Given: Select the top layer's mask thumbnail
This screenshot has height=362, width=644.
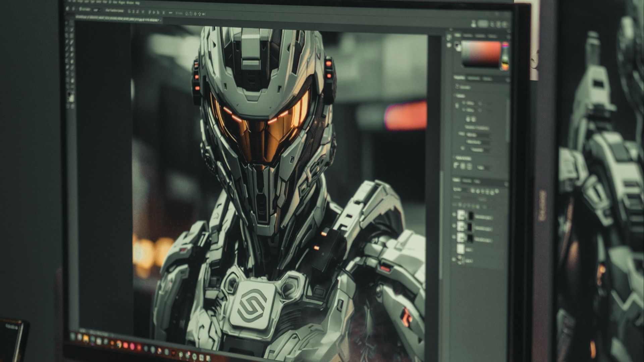Looking at the screenshot, I should click(x=471, y=216).
